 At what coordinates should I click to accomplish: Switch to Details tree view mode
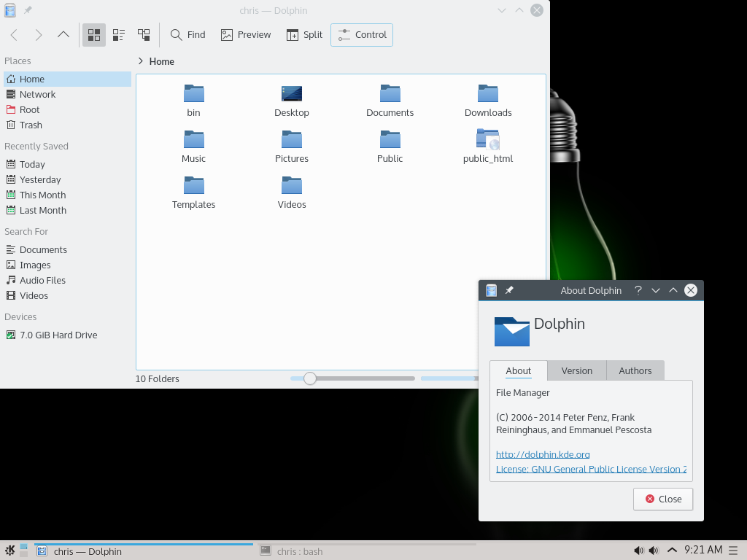pyautogui.click(x=144, y=35)
